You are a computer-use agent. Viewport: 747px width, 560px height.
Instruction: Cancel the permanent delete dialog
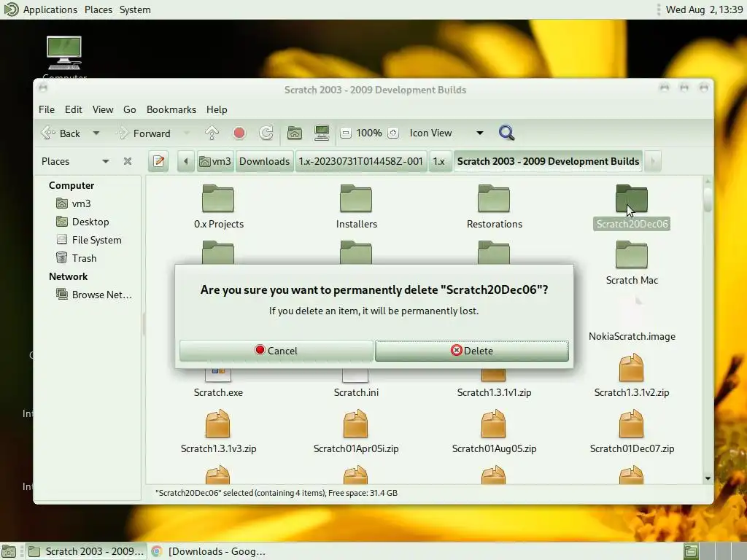point(276,351)
